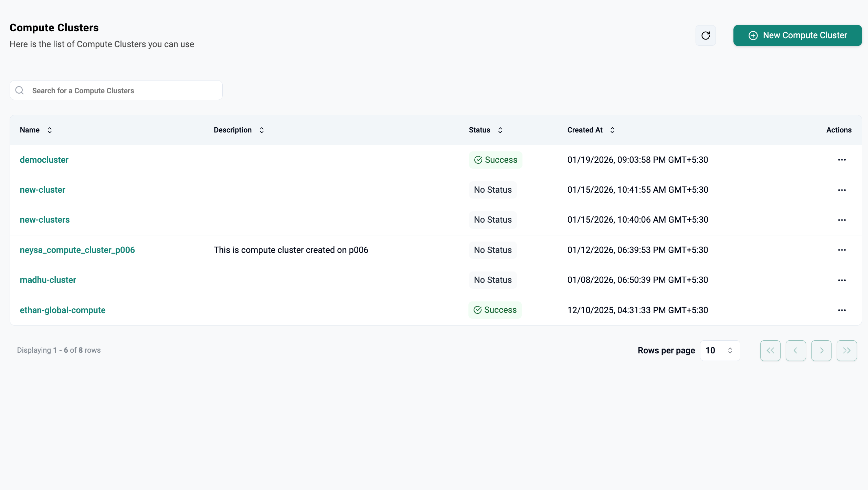Focus the Search for a Compute Clusters field
The image size is (868, 490).
pyautogui.click(x=116, y=90)
